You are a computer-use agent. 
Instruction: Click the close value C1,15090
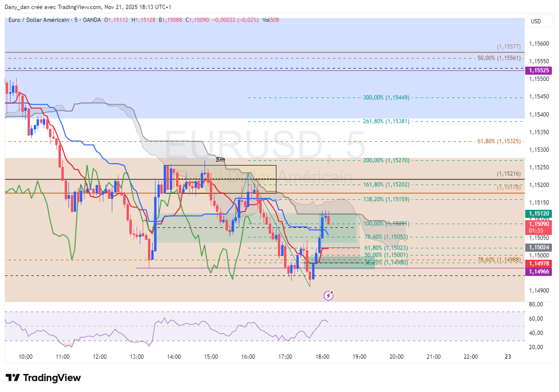[x=197, y=20]
